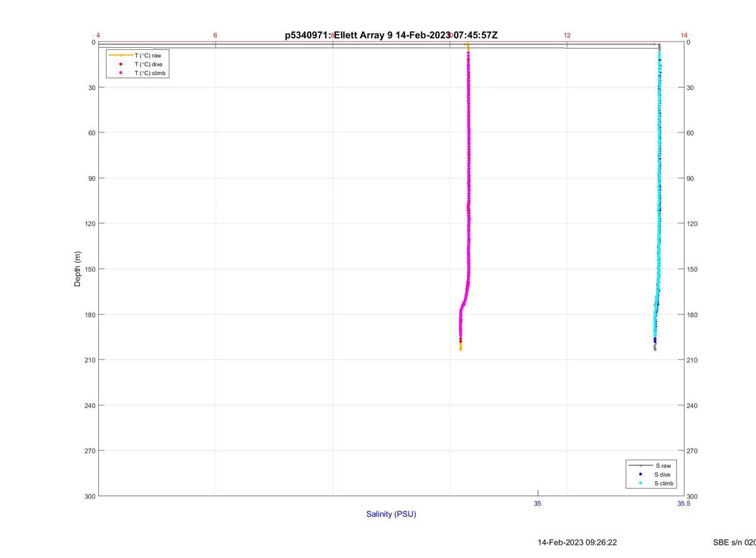Click the red temperature tick label 4
The image size is (756, 558).
tap(98, 35)
